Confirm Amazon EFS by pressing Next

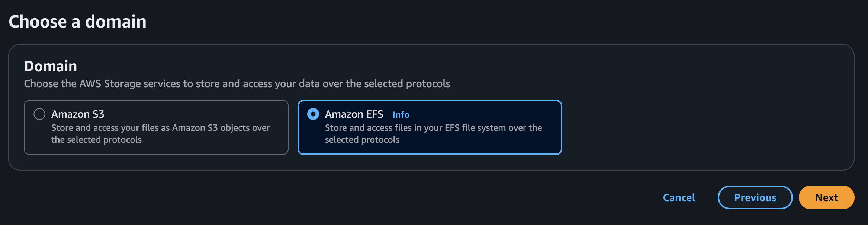(826, 198)
